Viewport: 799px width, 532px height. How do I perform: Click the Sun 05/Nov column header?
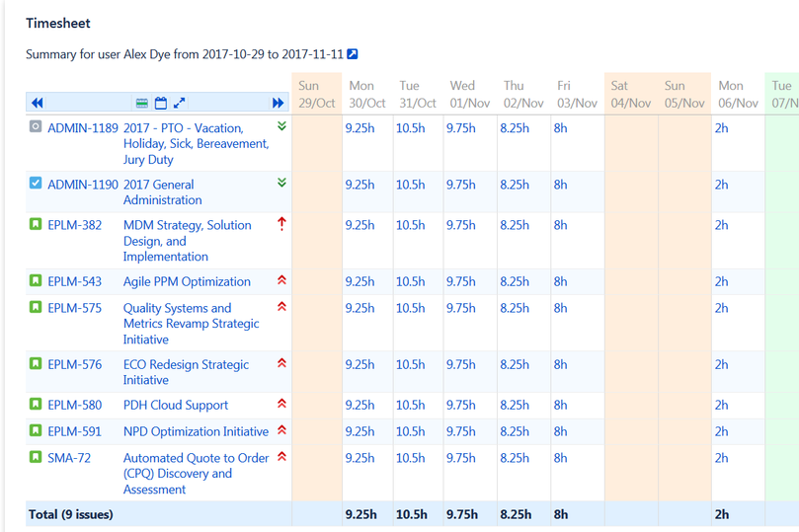(684, 94)
